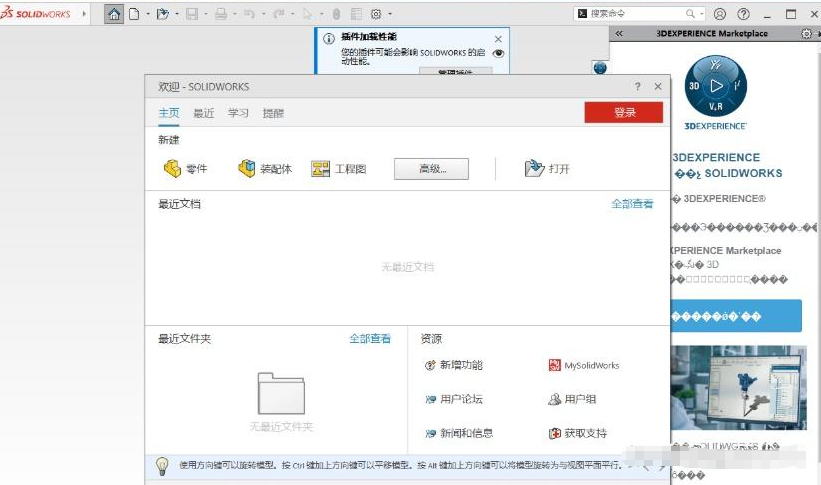Expand the Select tool dropdown arrow
This screenshot has width=821, height=485.
(x=321, y=14)
